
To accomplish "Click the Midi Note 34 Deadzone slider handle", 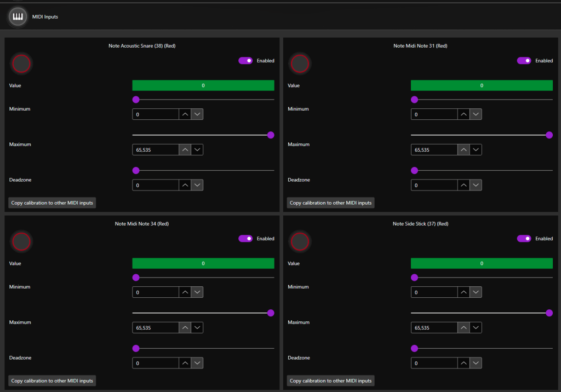I will click(x=136, y=348).
